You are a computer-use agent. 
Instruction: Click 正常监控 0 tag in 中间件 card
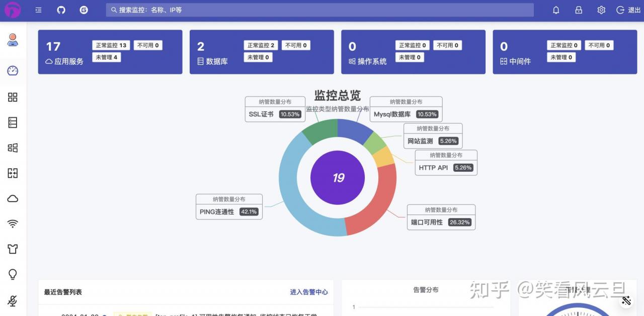[x=564, y=45]
